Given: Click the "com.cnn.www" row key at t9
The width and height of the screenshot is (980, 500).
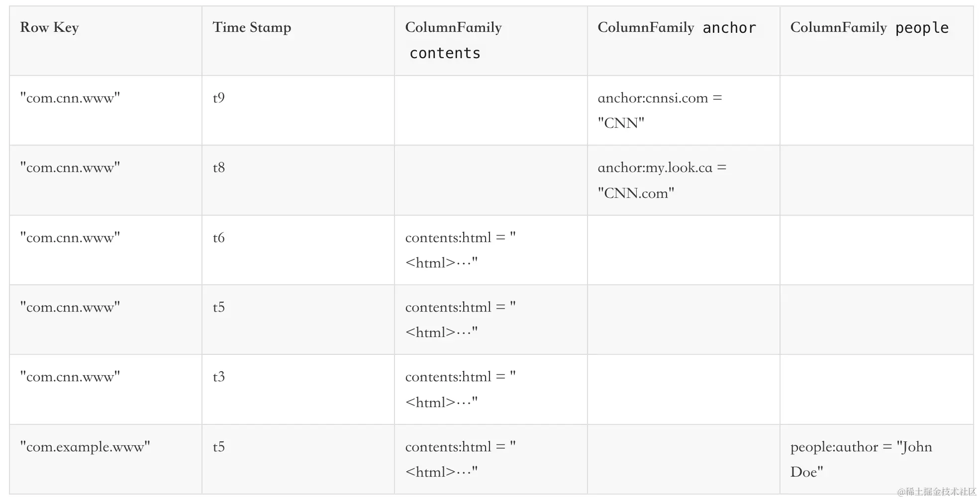Looking at the screenshot, I should 70,98.
